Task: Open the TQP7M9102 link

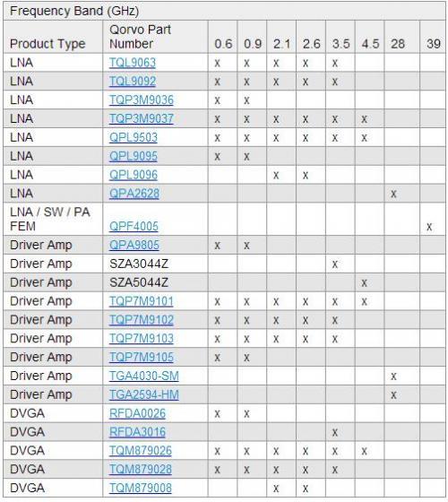Action: [x=142, y=320]
